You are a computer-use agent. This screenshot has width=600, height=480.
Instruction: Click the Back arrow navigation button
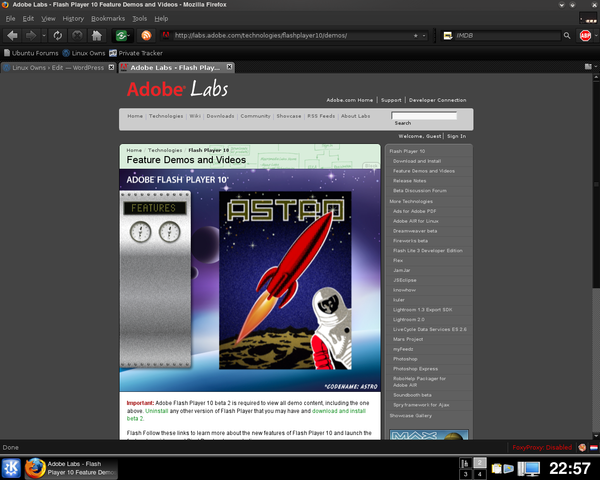click(12, 36)
